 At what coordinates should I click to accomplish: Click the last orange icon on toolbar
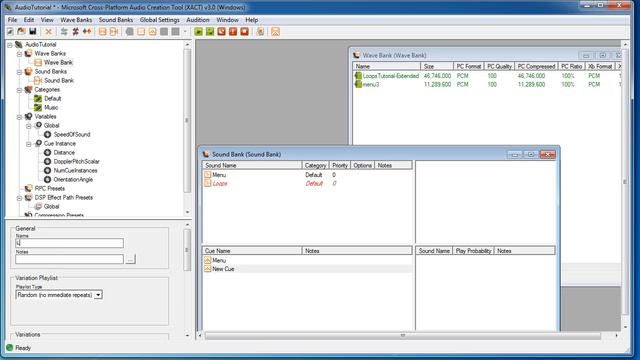(x=276, y=31)
